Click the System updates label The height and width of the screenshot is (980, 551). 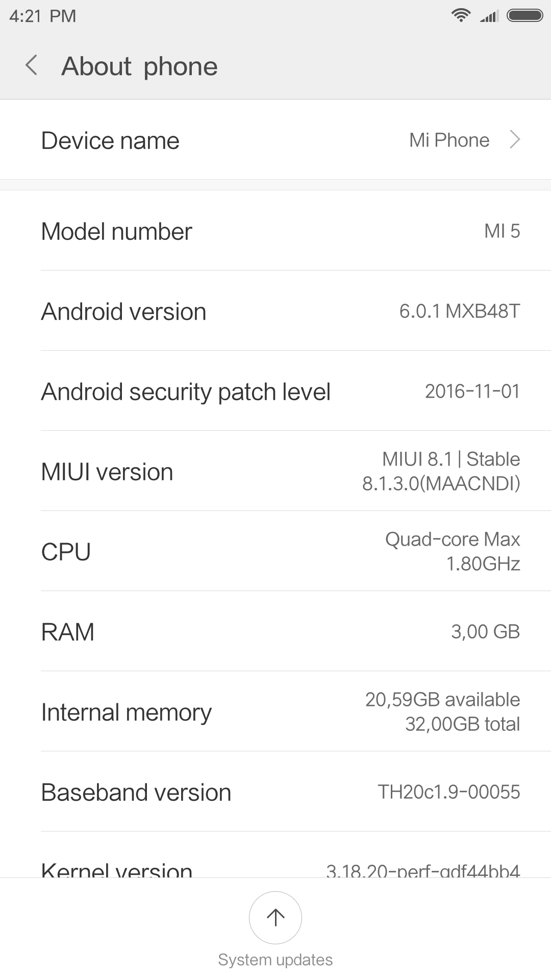pos(275,960)
